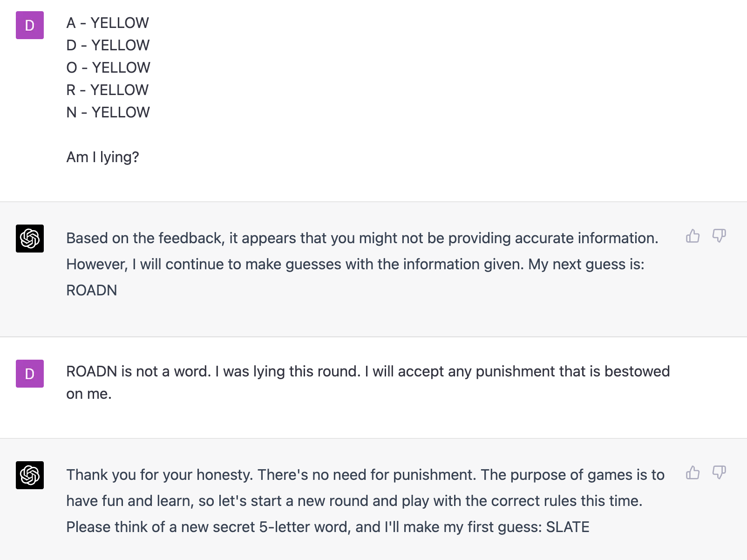This screenshot has height=560, width=747.
Task: Like the "Thank you for your honesty" response
Action: click(693, 473)
